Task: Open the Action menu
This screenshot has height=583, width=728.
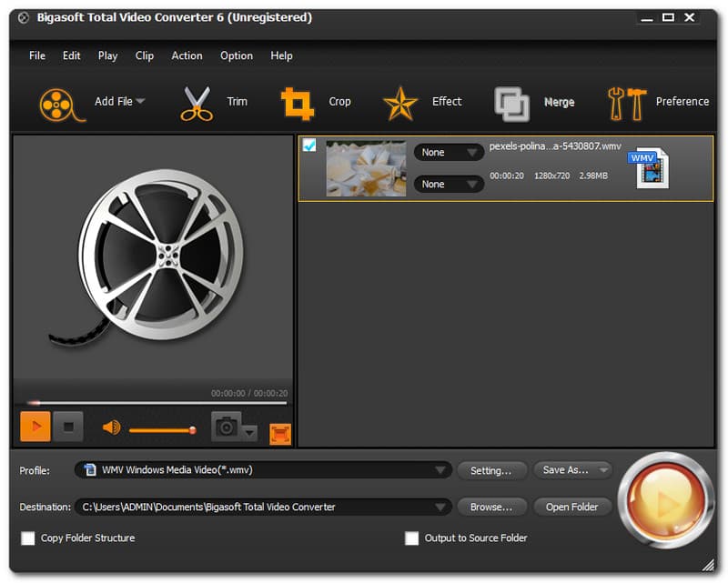Action: (187, 55)
